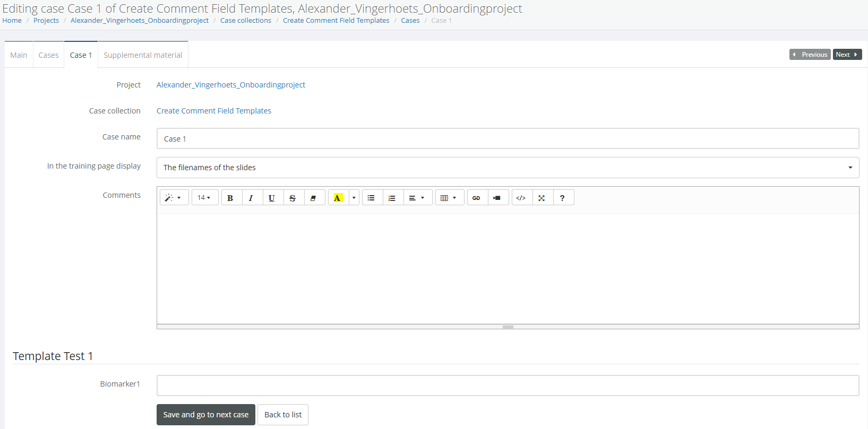The image size is (868, 429).
Task: Open the table insert dropdown
Action: coord(449,198)
